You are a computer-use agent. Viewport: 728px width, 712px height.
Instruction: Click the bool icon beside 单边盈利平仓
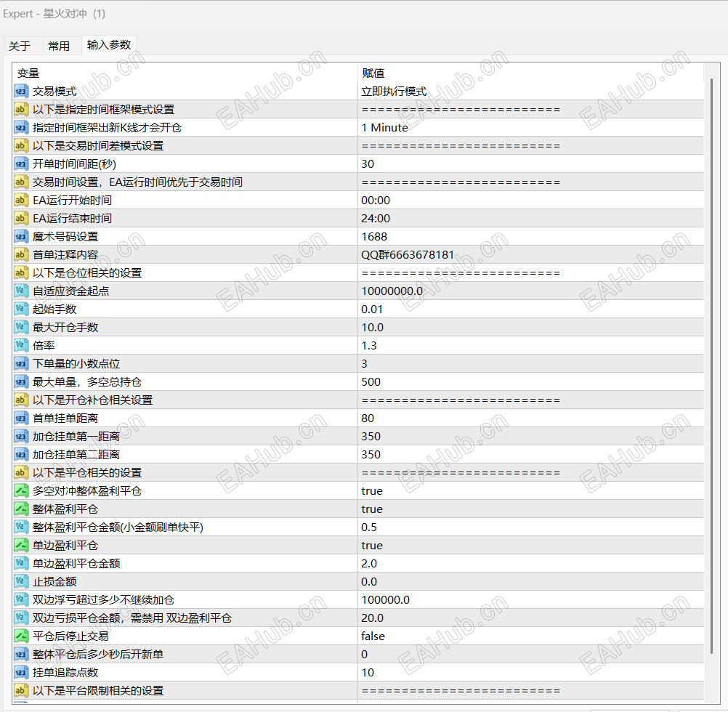(21, 546)
